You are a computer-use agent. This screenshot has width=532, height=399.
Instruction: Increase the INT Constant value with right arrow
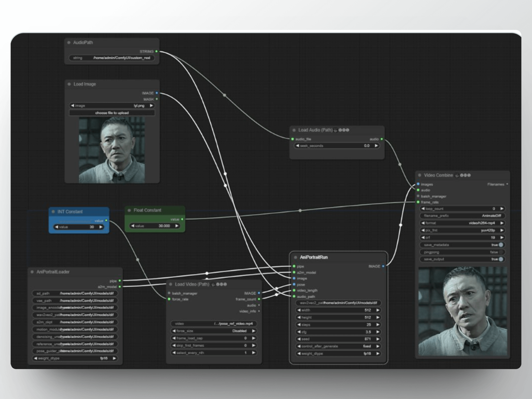(101, 227)
